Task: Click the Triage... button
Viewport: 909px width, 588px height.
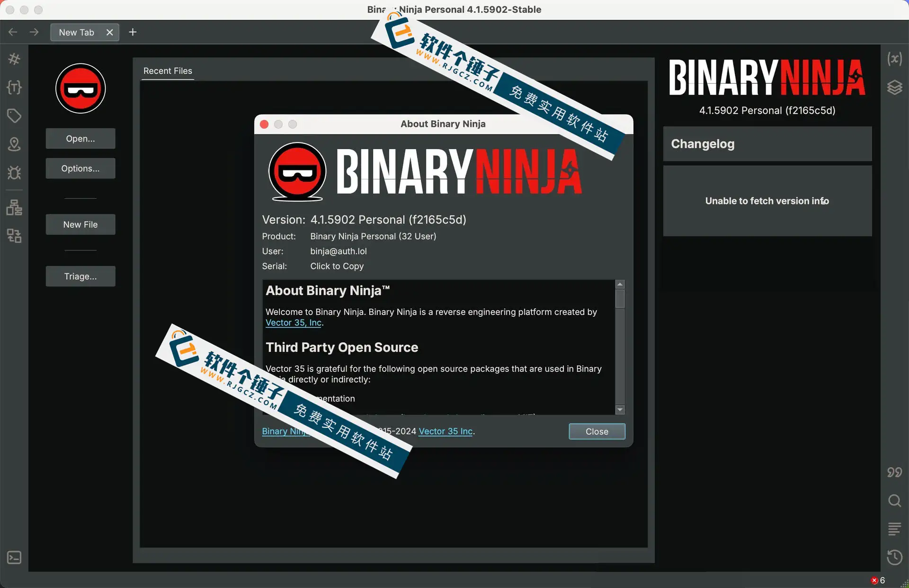Action: tap(80, 276)
